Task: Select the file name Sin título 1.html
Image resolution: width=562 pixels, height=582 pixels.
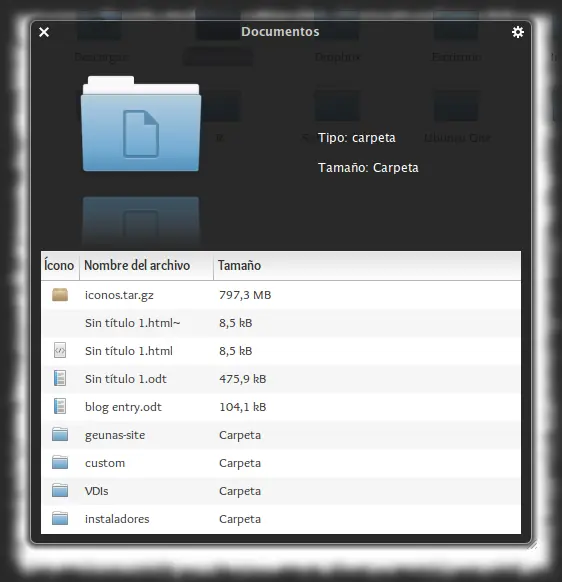Action: [x=129, y=351]
